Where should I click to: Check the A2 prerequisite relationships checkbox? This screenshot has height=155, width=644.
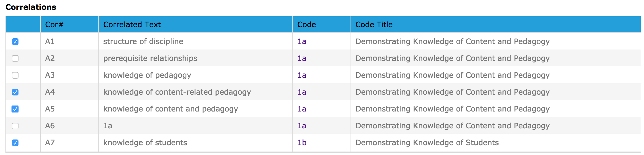click(15, 58)
